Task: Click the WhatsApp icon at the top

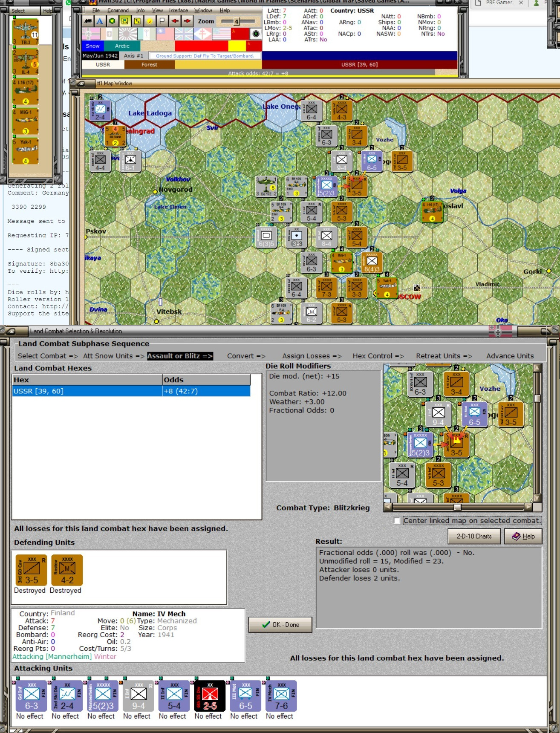Action: (68, 2)
